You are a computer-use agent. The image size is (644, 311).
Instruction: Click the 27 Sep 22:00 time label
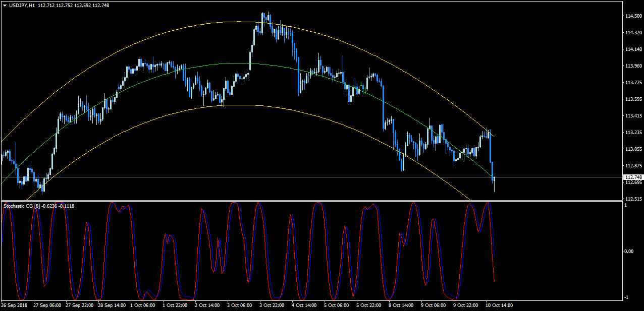[x=79, y=305]
